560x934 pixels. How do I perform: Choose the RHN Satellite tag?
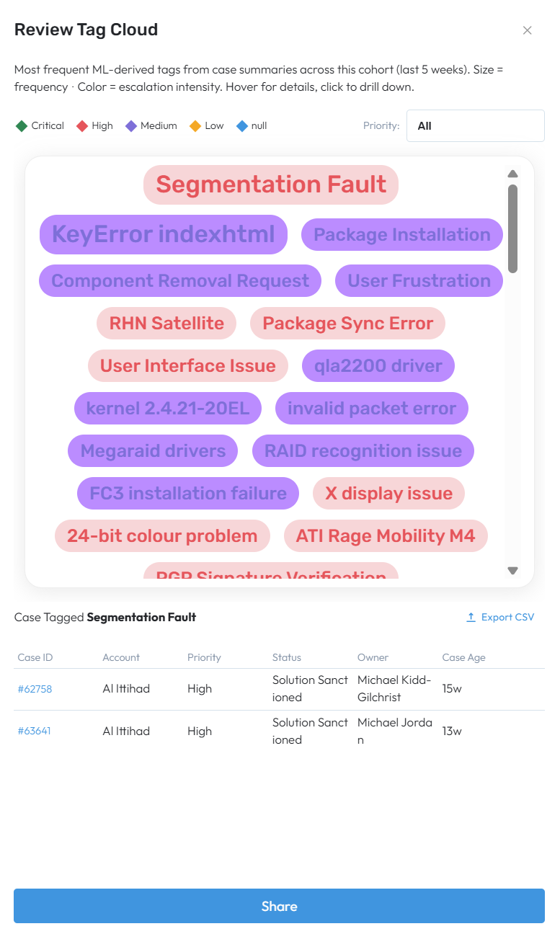[x=166, y=324]
